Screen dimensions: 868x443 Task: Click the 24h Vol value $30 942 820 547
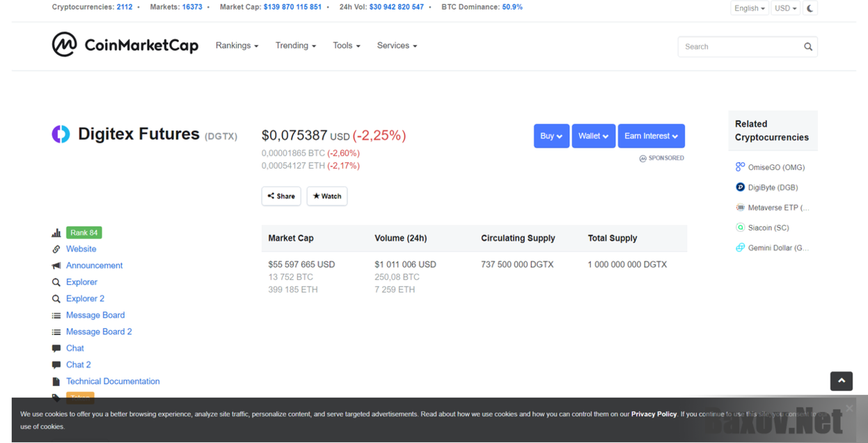396,7
